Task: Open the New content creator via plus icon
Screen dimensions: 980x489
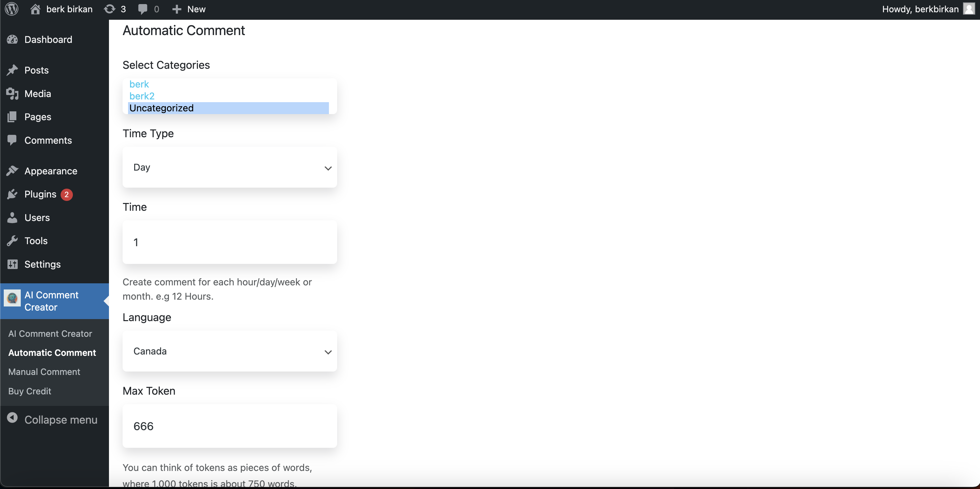Action: point(176,9)
